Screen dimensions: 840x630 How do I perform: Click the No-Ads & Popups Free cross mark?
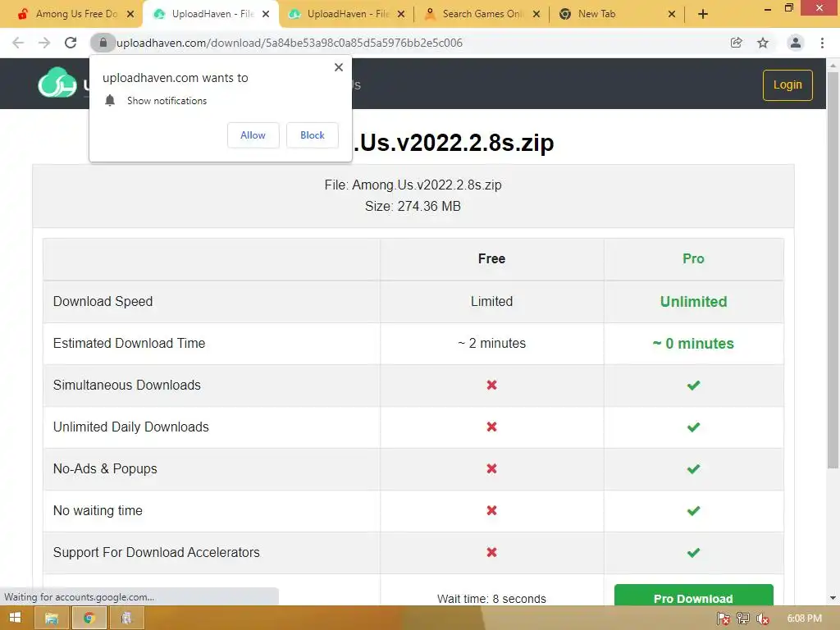pos(492,468)
